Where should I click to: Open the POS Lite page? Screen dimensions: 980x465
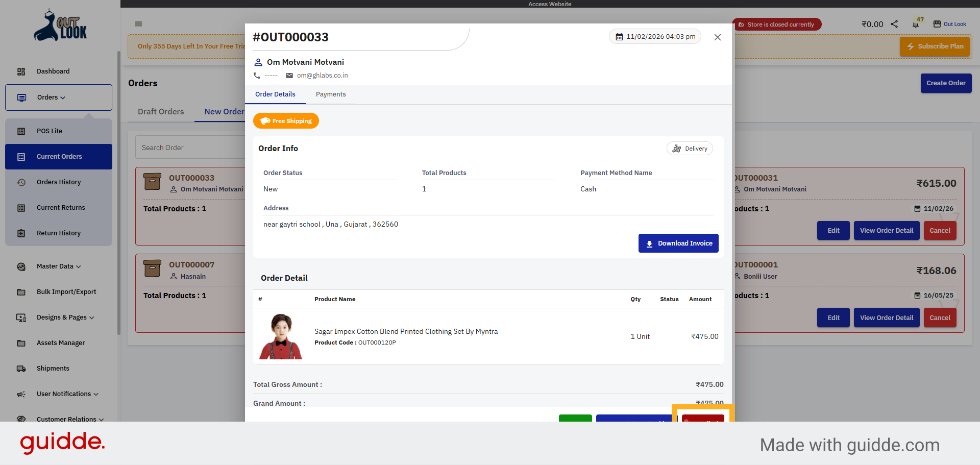click(x=59, y=131)
